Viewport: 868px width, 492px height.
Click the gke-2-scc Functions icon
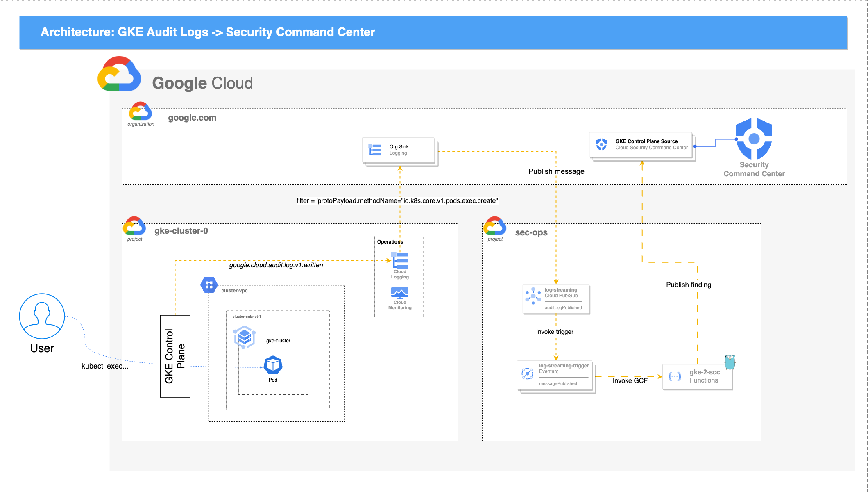(674, 376)
